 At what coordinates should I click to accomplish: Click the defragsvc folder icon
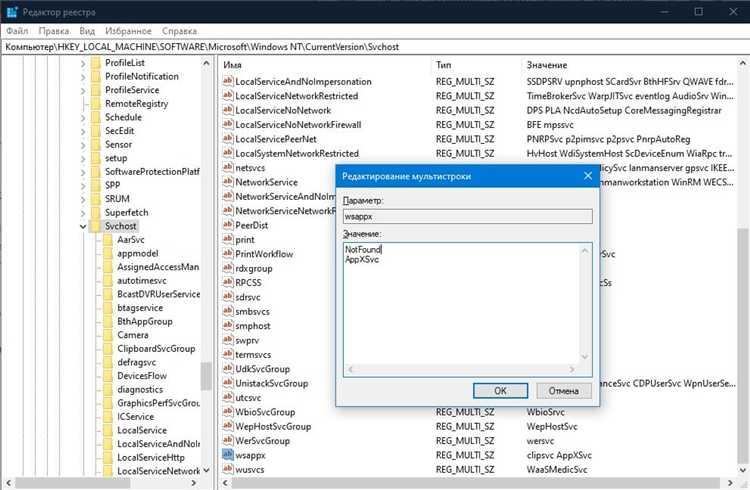[x=108, y=362]
